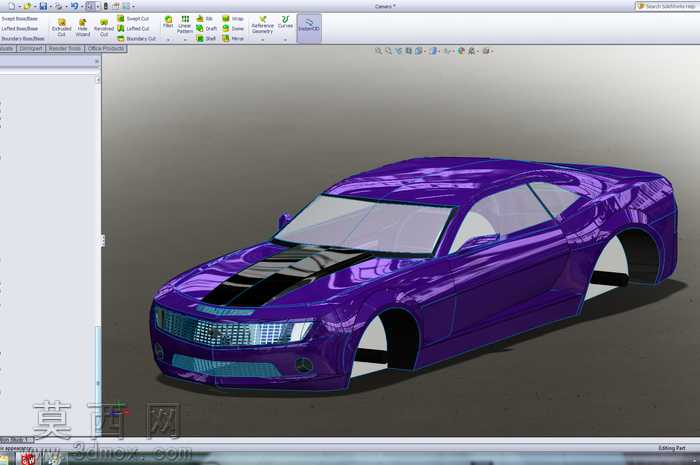Click the Edit Appearance color ball icon
Viewport: 700px width, 465px height.
[x=461, y=51]
